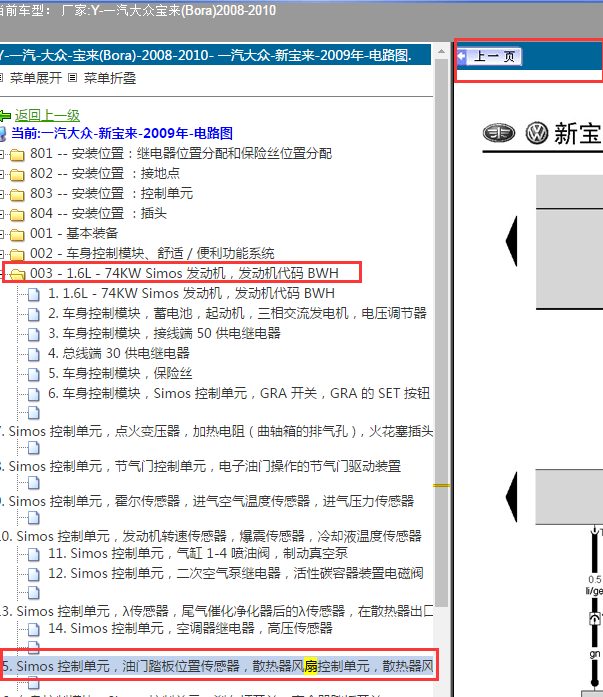Viewport: 603px width, 697px height.
Task: Expand the 001 基本装备 node
Action: click(x=1, y=235)
